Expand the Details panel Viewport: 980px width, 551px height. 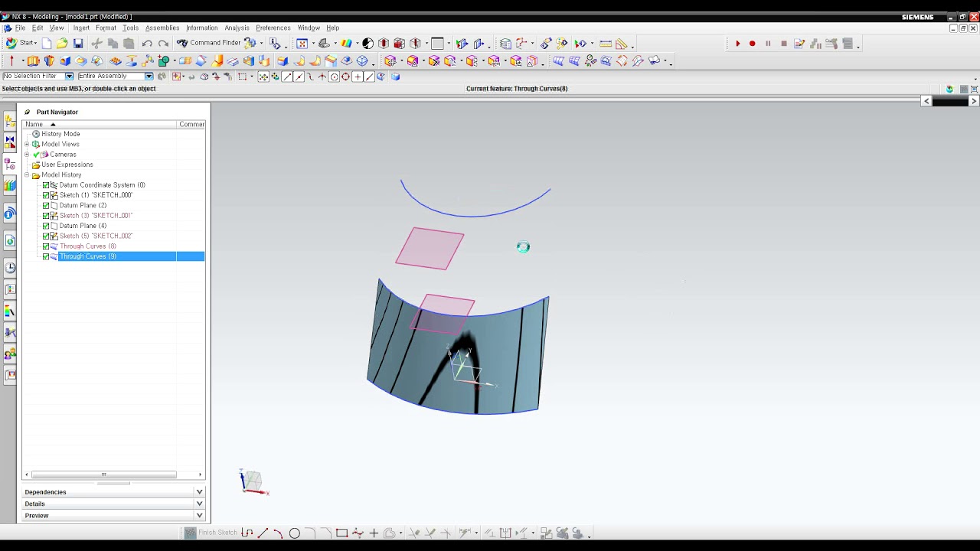[x=113, y=504]
